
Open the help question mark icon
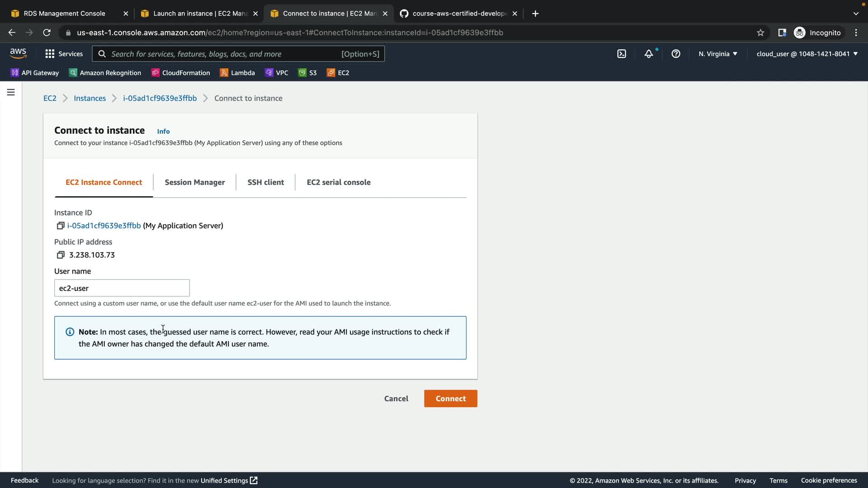pos(676,54)
